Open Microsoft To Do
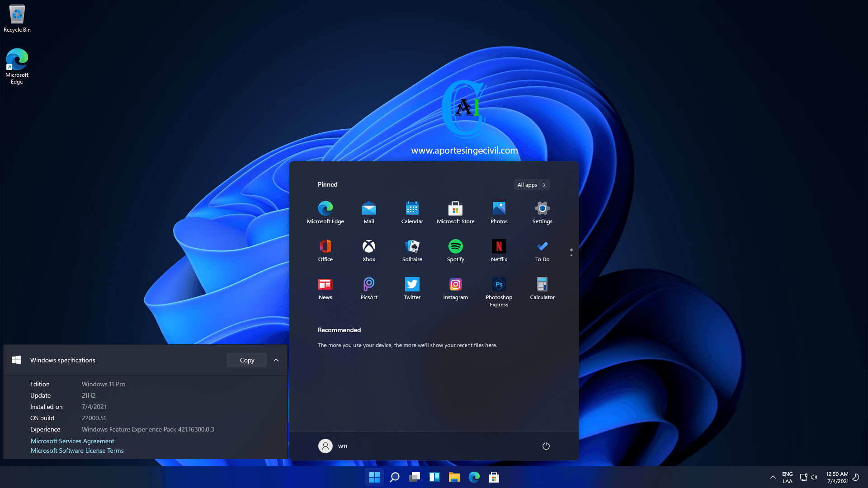868x488 pixels. point(542,248)
